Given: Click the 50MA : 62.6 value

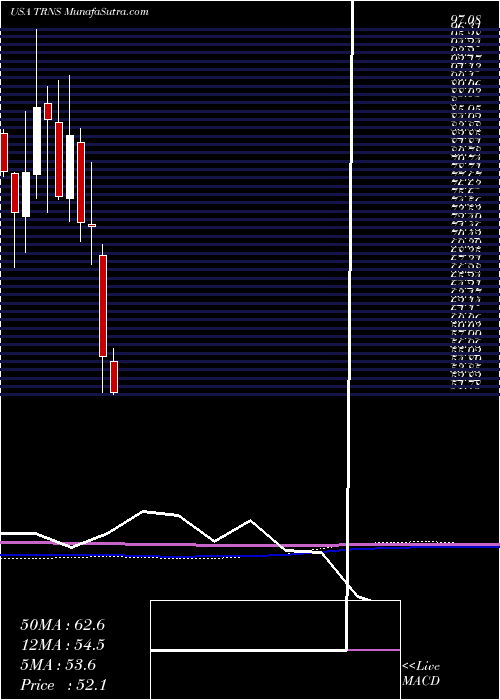Looking at the screenshot, I should click(x=62, y=625).
